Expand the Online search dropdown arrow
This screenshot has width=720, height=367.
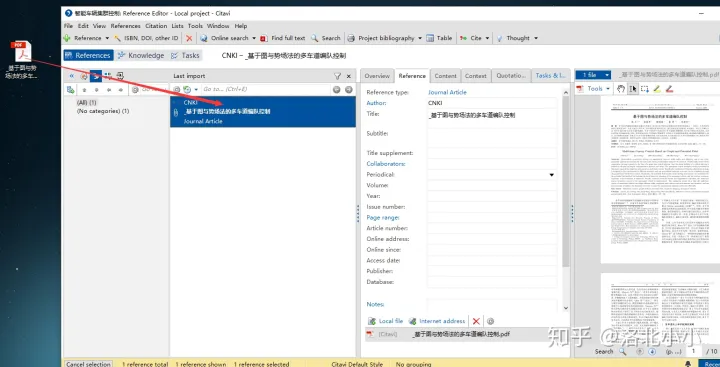[253, 38]
